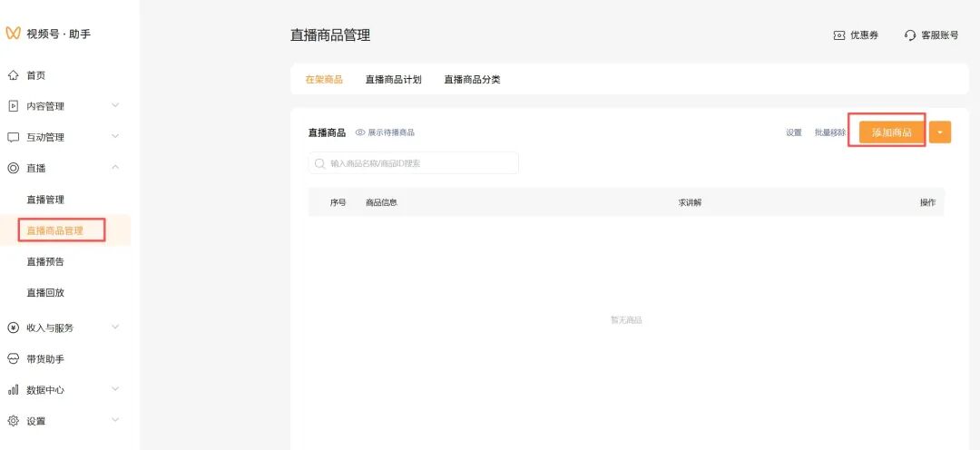Open dropdown arrow beside 添加商品
980x450 pixels.
click(940, 132)
